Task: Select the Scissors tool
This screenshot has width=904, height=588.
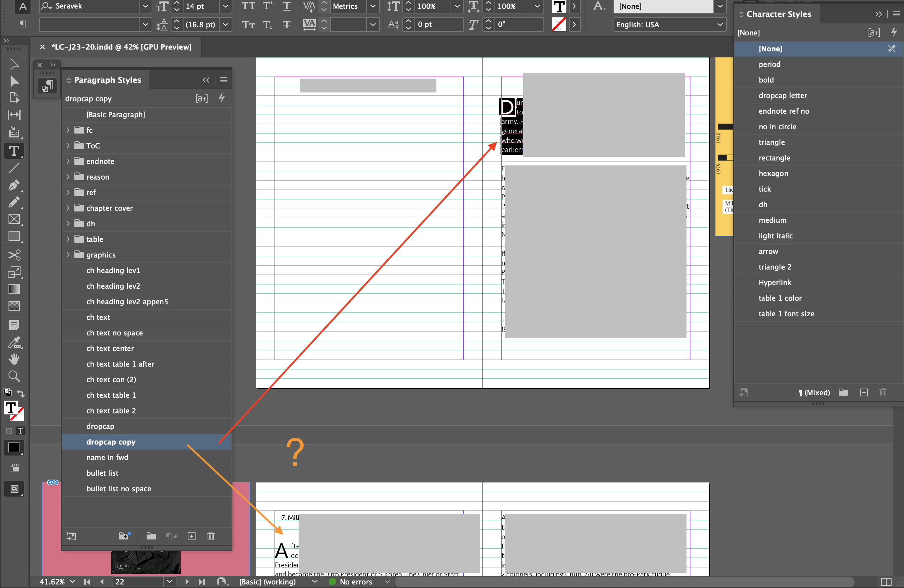Action: tap(14, 255)
